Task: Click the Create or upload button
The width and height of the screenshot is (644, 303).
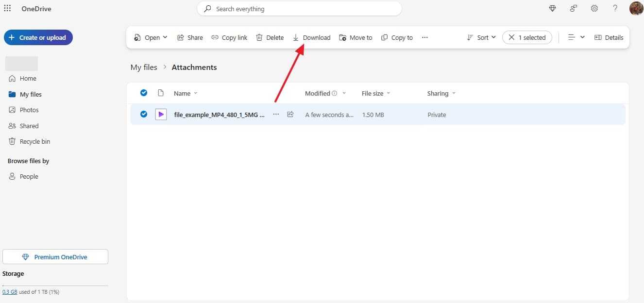Action: tap(38, 37)
